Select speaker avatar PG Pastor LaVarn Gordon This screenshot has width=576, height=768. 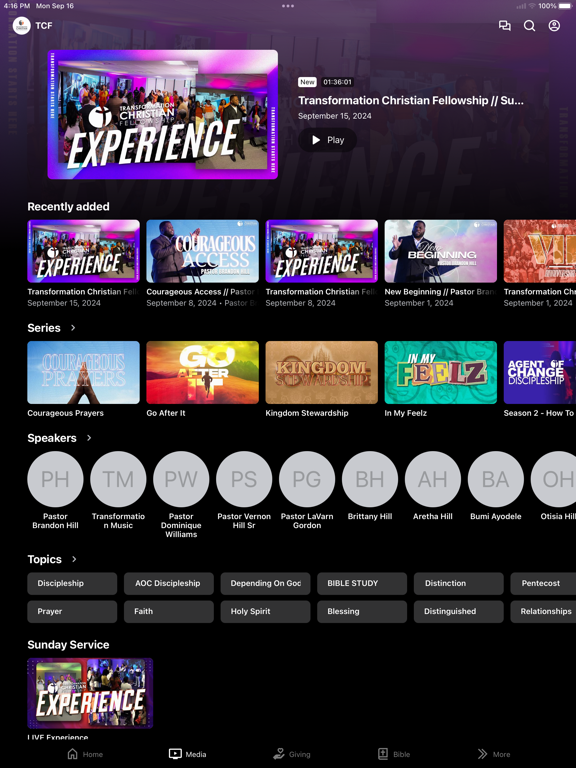[307, 479]
